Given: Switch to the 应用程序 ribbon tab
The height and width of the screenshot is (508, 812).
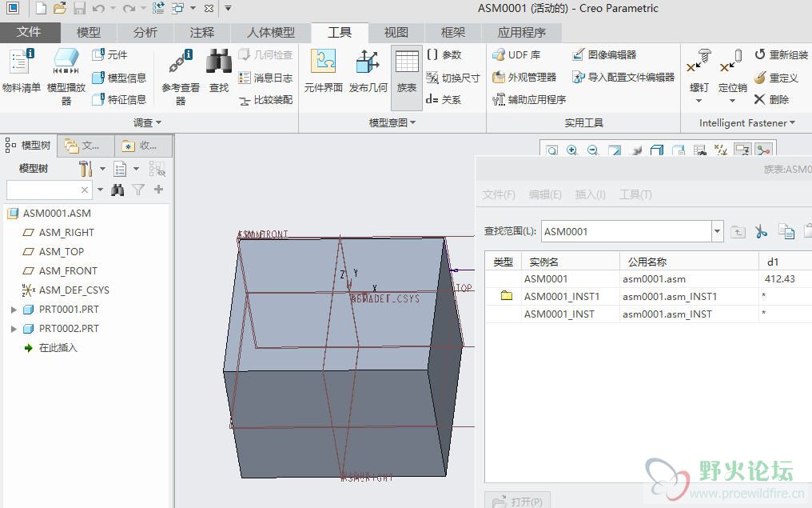Looking at the screenshot, I should click(521, 33).
